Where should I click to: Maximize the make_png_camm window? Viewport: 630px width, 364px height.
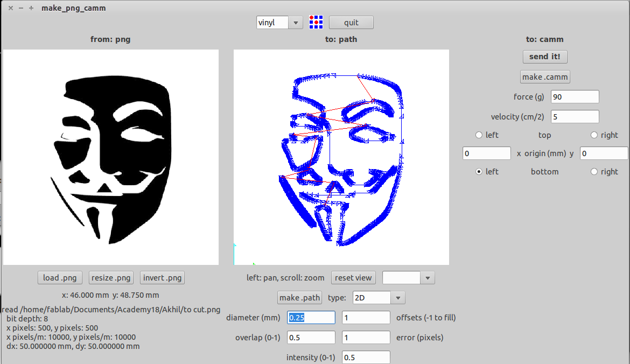[x=31, y=8]
